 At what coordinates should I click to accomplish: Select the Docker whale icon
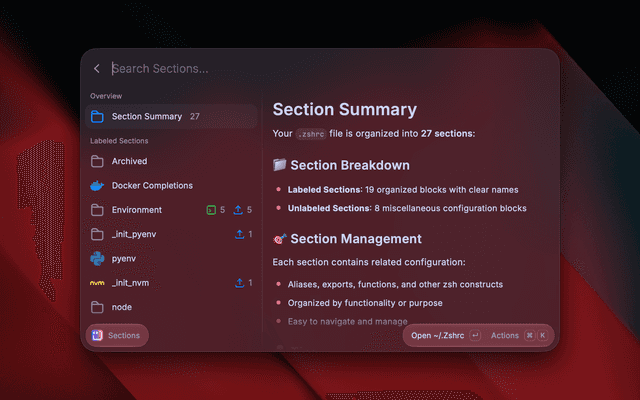(x=97, y=186)
